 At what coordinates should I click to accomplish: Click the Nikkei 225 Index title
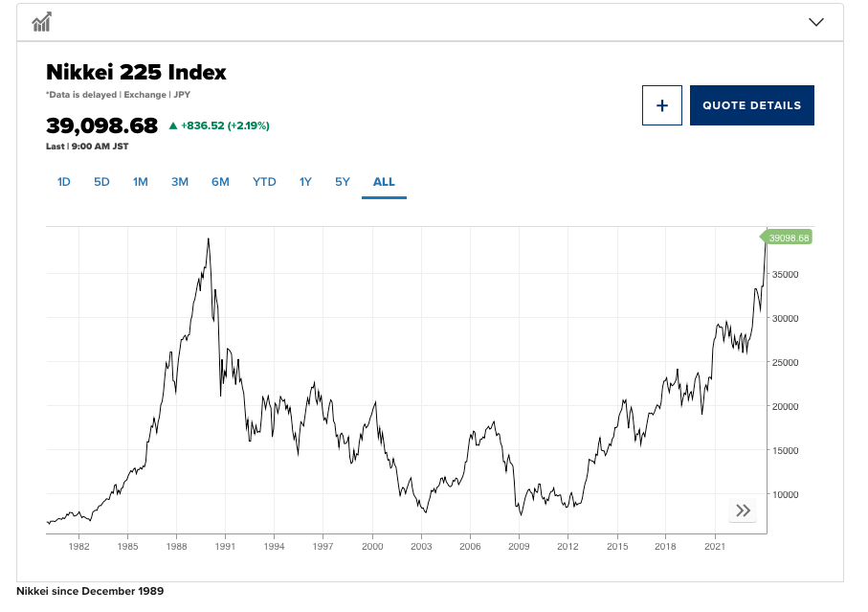point(136,72)
